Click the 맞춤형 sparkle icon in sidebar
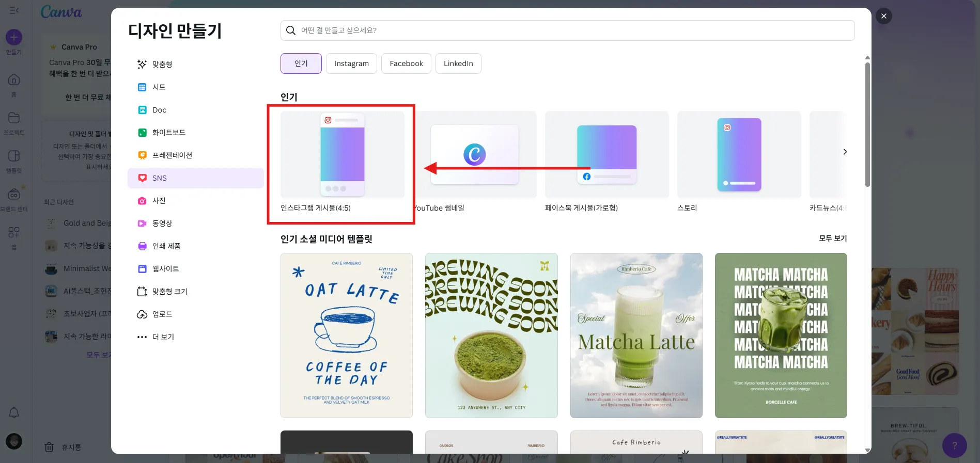 click(x=142, y=65)
